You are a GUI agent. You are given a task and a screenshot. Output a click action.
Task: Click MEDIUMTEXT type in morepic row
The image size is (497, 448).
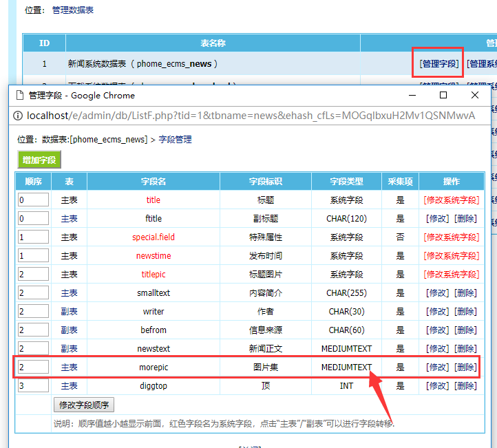(x=346, y=367)
